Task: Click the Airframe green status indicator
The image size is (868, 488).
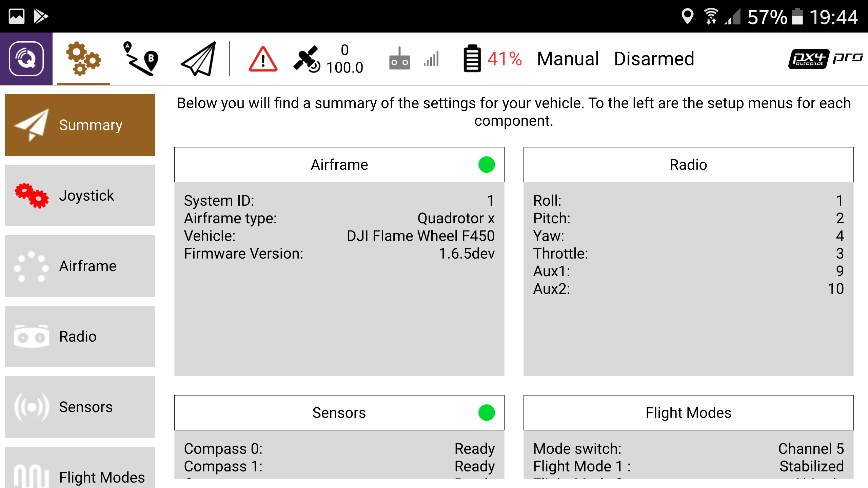Action: (486, 165)
